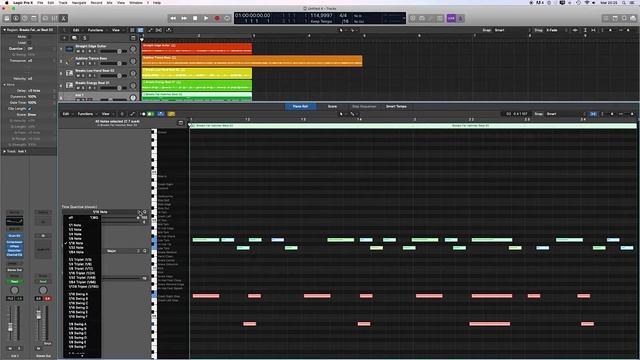Start recording with the red Record button
This screenshot has width=640, height=360.
click(x=217, y=18)
